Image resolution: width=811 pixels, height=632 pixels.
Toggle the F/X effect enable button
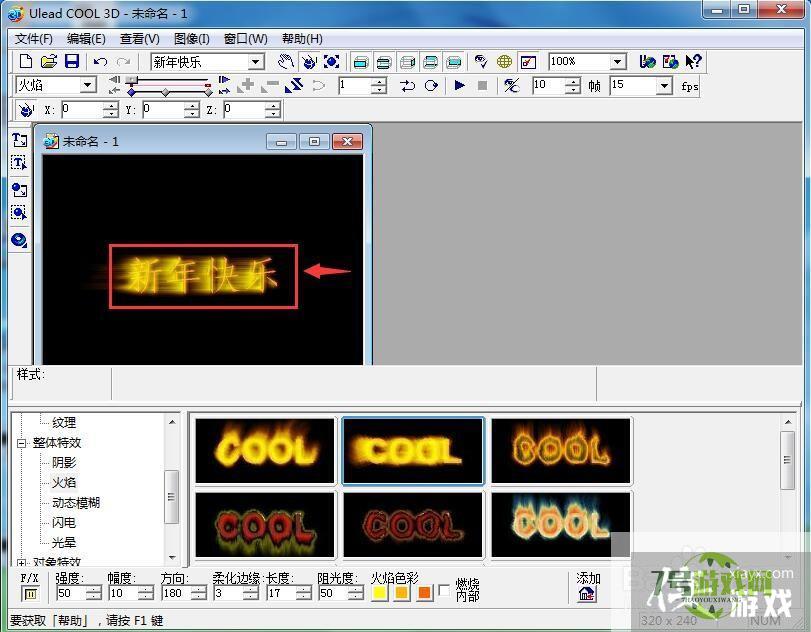[x=30, y=594]
